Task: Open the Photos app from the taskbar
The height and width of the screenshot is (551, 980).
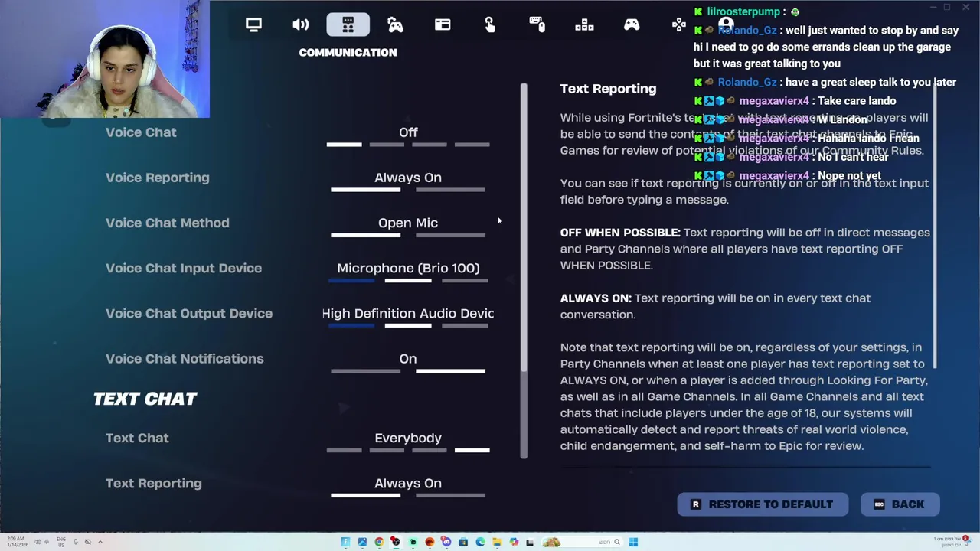Action: (x=362, y=542)
